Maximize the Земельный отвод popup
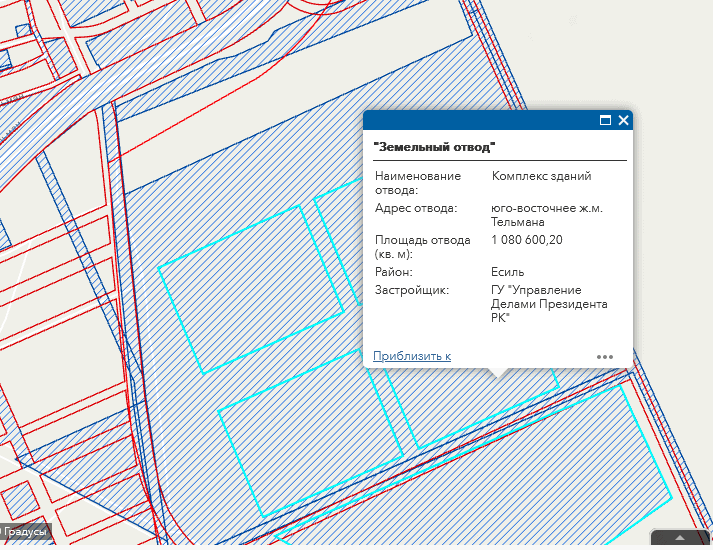This screenshot has height=550, width=713. point(605,120)
